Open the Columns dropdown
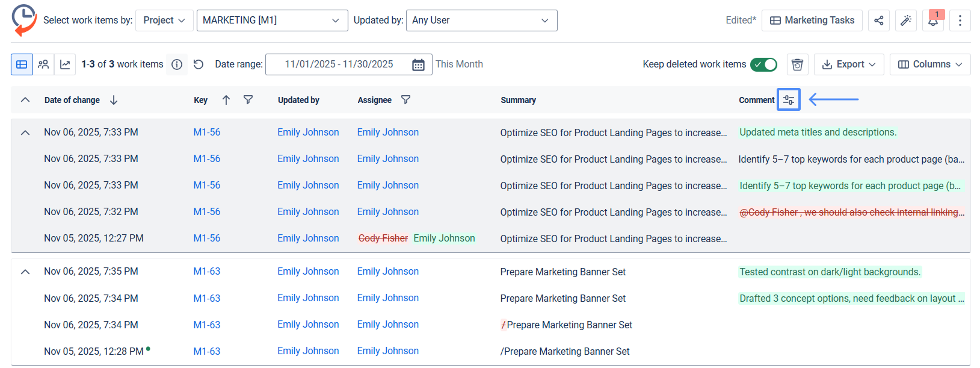This screenshot has height=368, width=980. 929,64
